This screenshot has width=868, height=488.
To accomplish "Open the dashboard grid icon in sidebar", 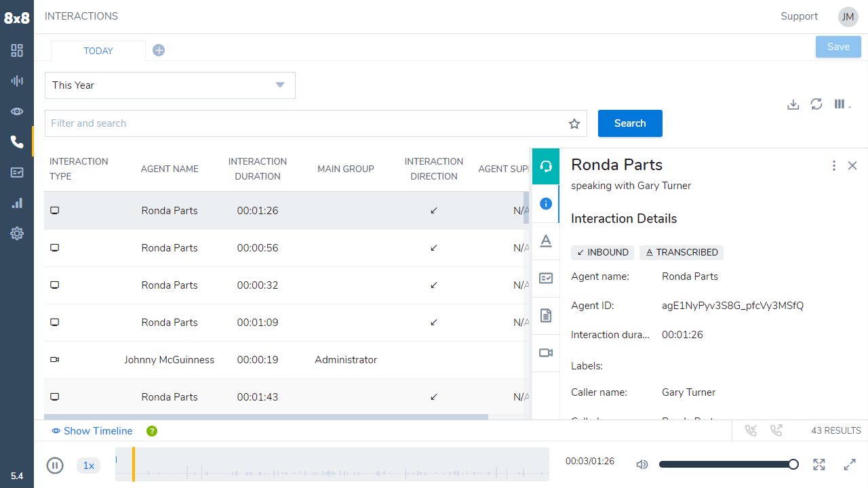I will (x=17, y=50).
